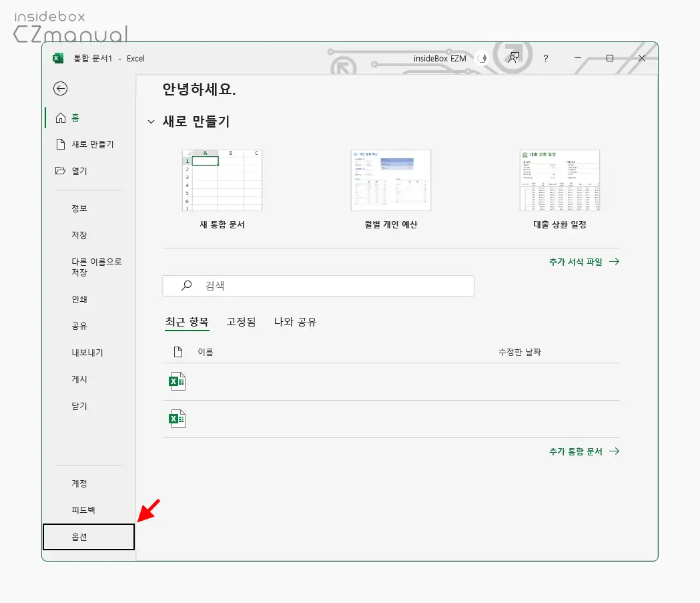Screen dimensions: 700x603
Task: Open 옵션 at sidebar bottom
Action: point(89,537)
